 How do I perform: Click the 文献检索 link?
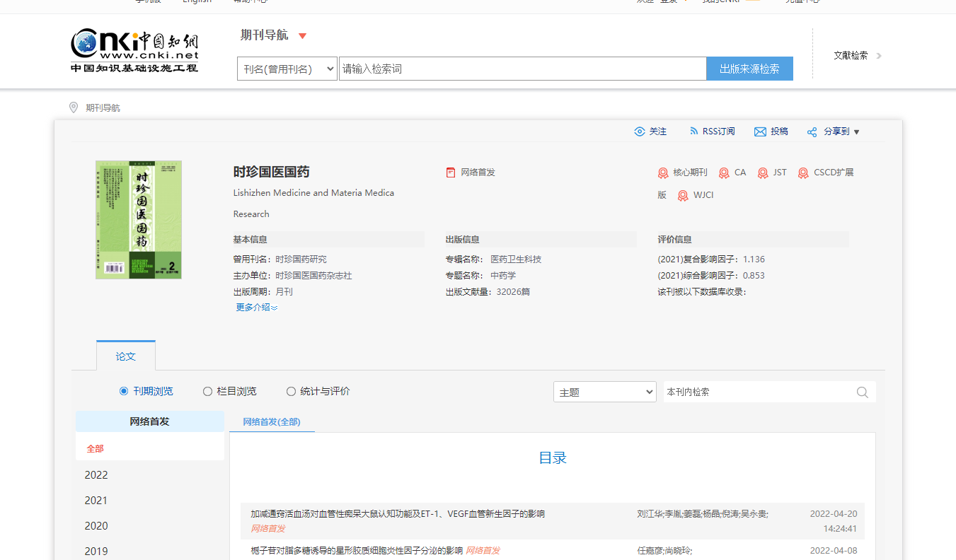coord(851,56)
